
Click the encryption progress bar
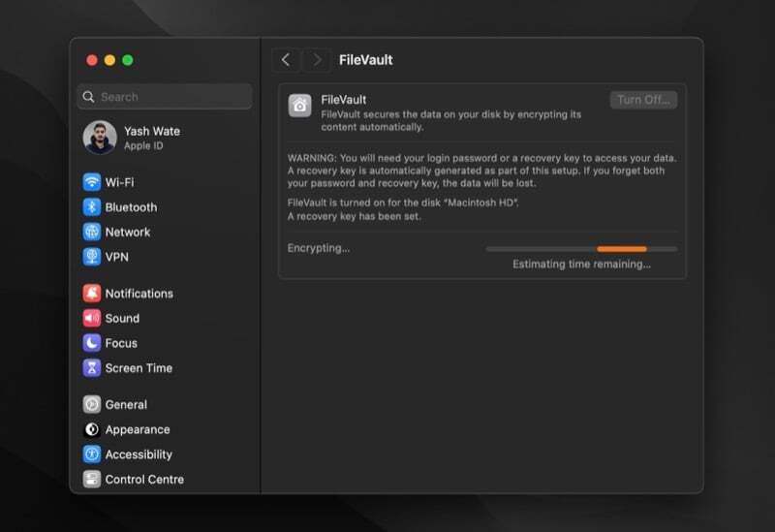pyautogui.click(x=582, y=249)
